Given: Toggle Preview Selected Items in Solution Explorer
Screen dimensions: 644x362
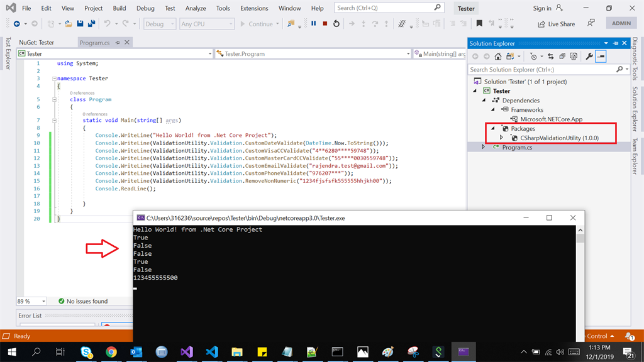Looking at the screenshot, I should coord(601,57).
